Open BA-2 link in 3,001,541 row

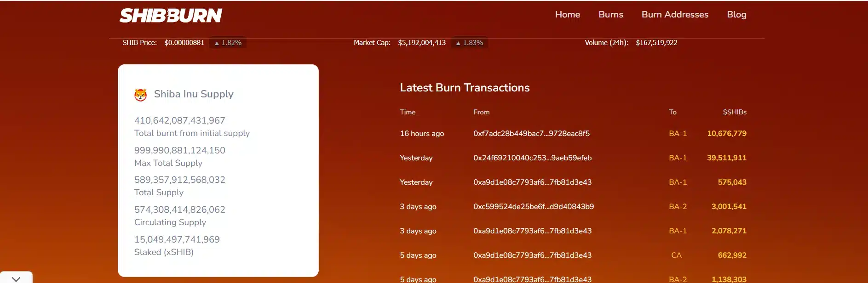point(678,206)
